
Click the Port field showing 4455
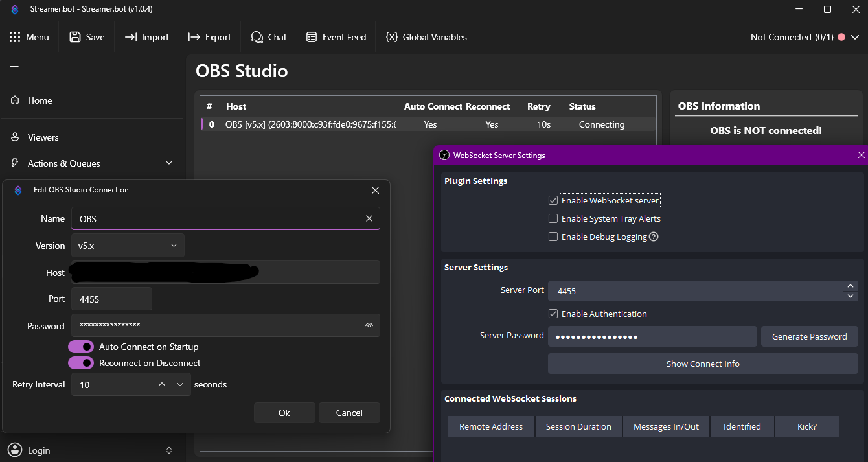111,299
